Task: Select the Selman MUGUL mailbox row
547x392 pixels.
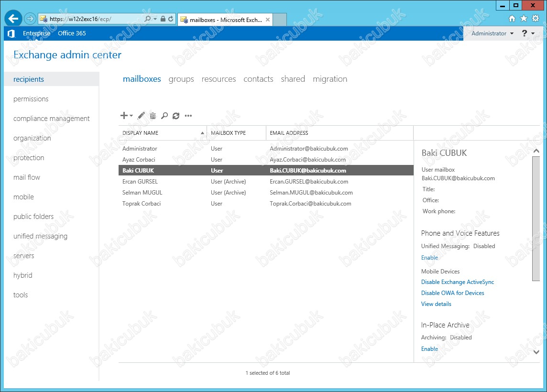Action: [x=266, y=193]
